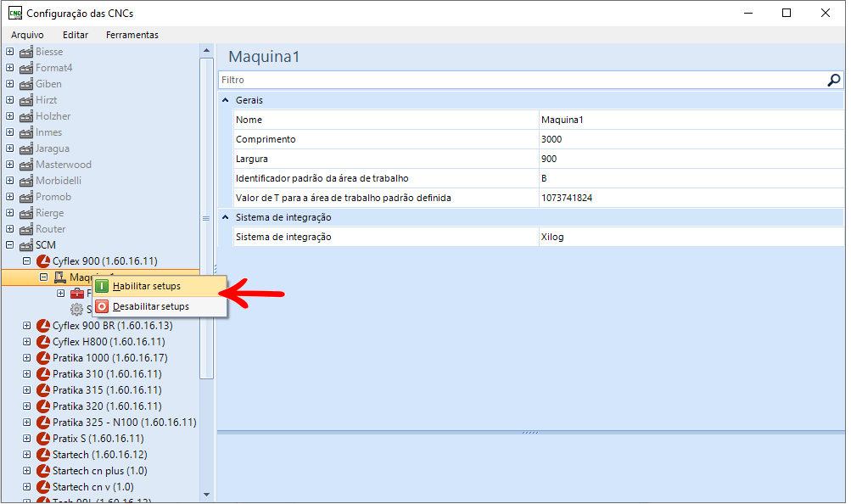Click the Startech cn plus model icon
The image size is (851, 504).
pos(43,472)
